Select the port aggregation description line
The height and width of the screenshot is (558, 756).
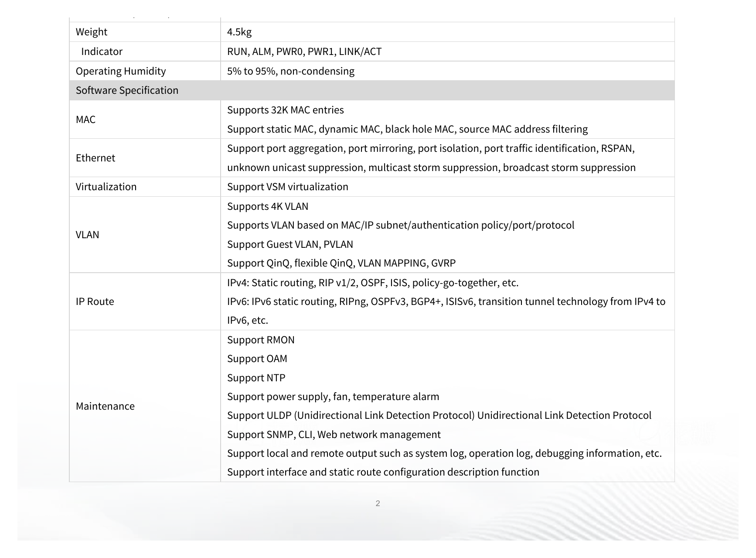tap(431, 148)
